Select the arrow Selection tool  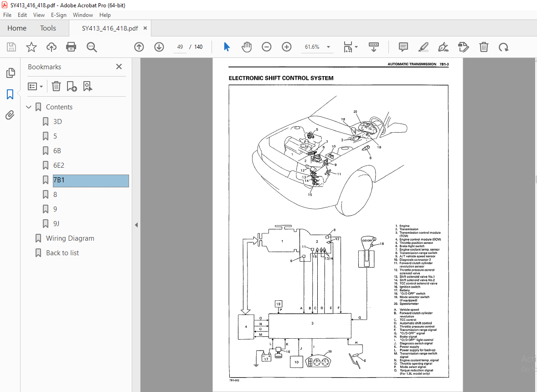pos(227,47)
